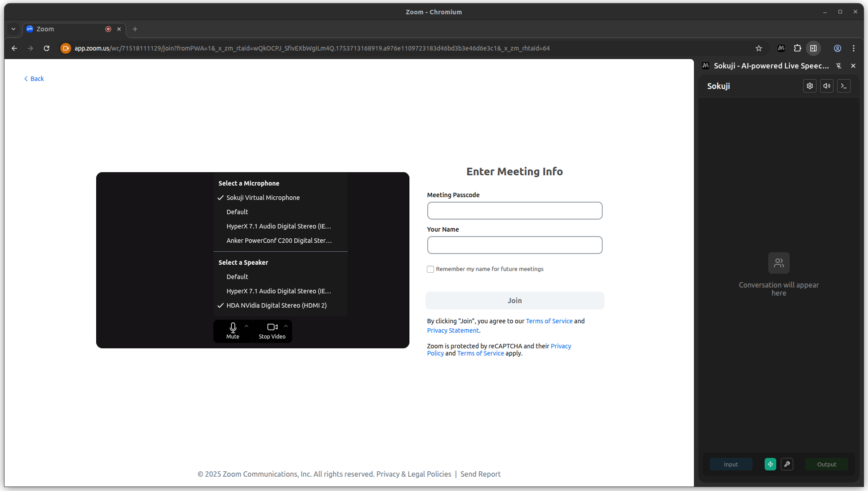The height and width of the screenshot is (491, 868).
Task: Mute the microphone in preview
Action: tap(233, 331)
